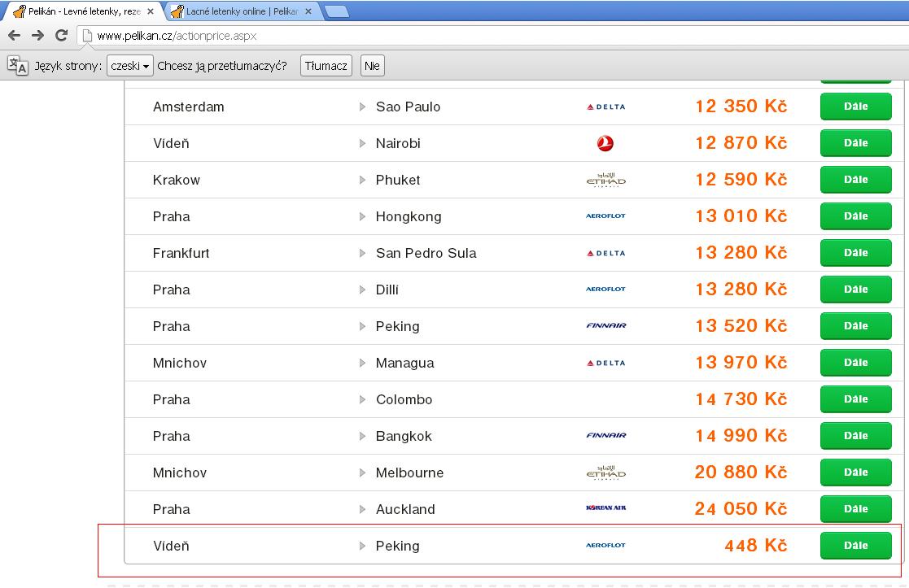Click the arrow between Vídeň and Nairobi
Viewport: 909px width, 588px height.
(362, 143)
